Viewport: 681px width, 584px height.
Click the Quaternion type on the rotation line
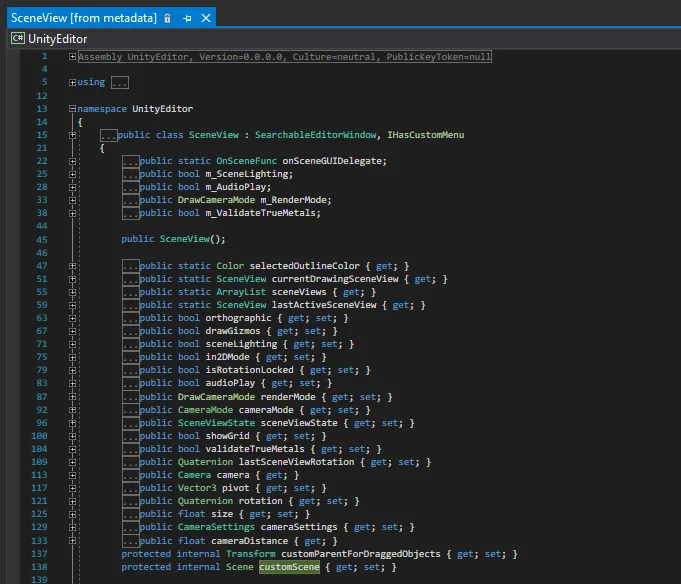click(x=205, y=501)
